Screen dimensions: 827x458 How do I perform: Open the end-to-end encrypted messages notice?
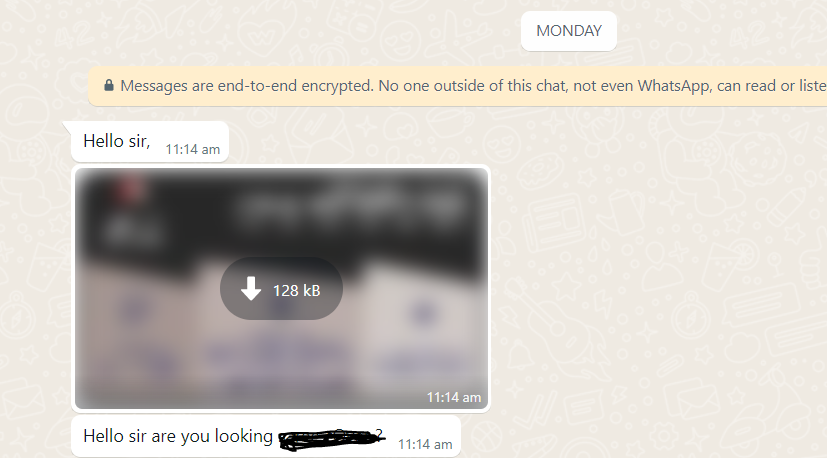pos(457,86)
